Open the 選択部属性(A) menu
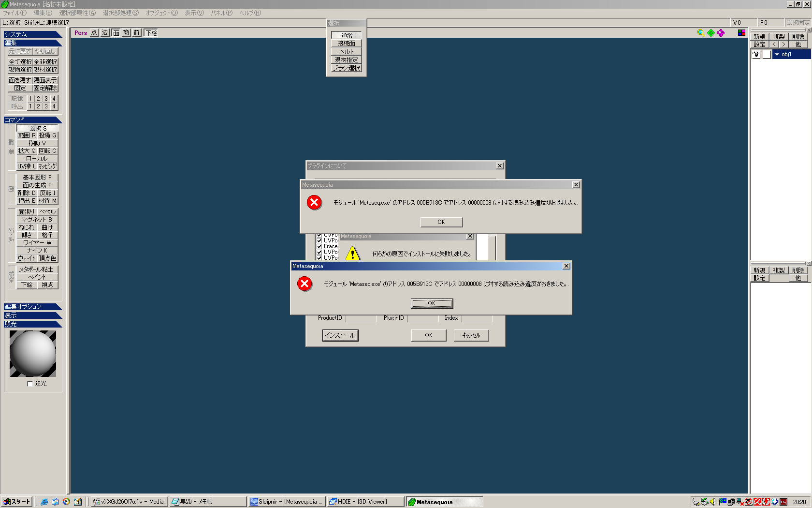This screenshot has width=812, height=508. (x=77, y=13)
